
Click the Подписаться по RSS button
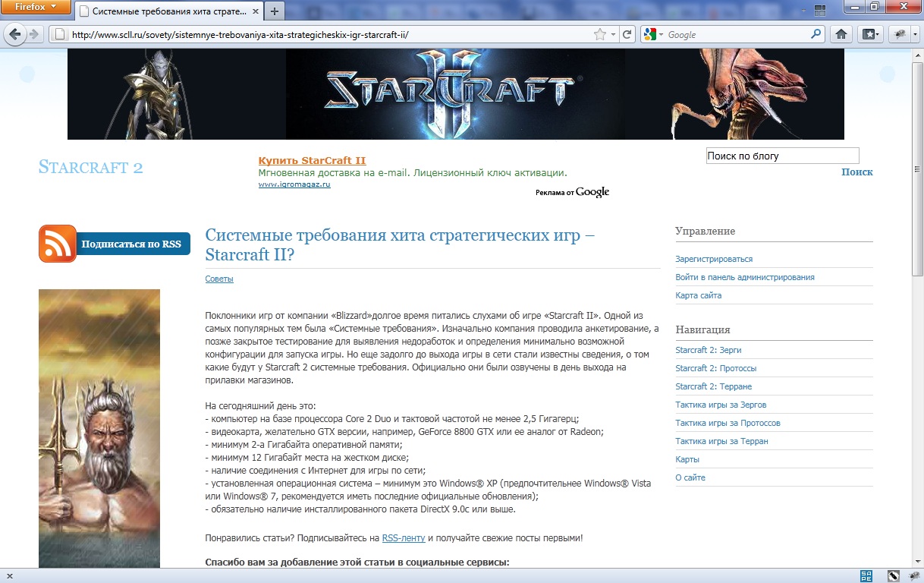click(131, 244)
